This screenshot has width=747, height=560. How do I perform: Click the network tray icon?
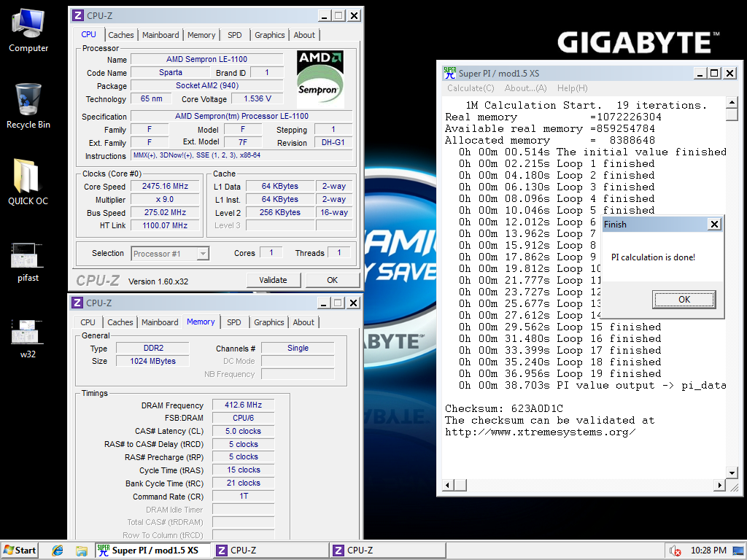[x=738, y=551]
